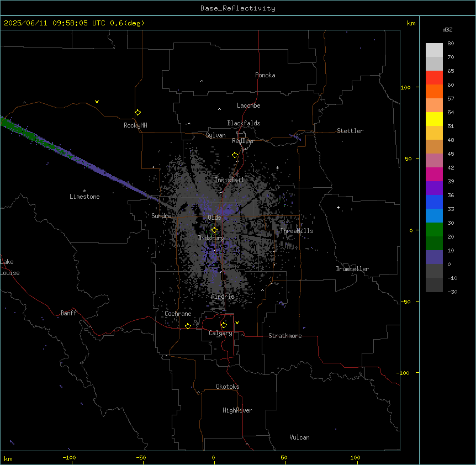Click the Didsbury label

(211, 238)
